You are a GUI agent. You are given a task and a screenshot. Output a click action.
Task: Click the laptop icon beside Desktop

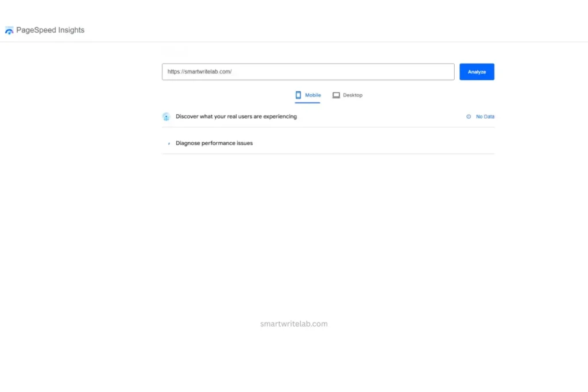(336, 95)
